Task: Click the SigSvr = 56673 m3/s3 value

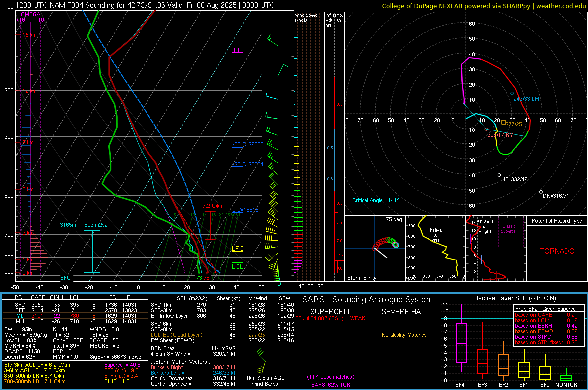Action: (x=116, y=357)
